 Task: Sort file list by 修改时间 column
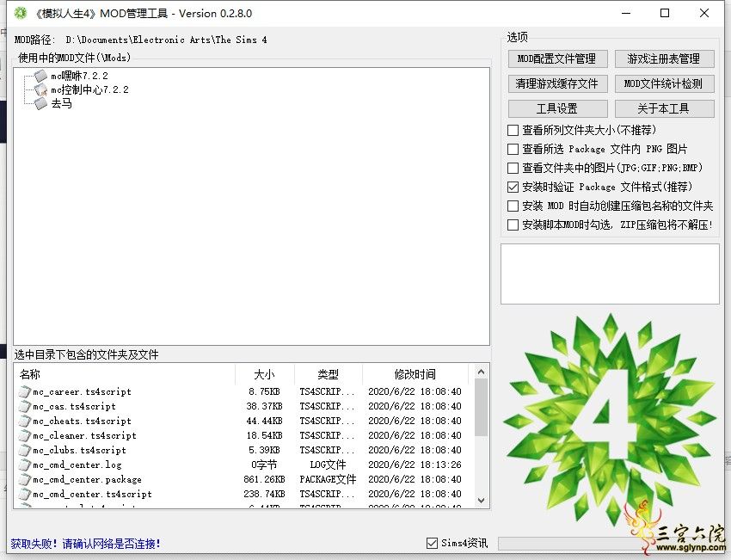415,374
